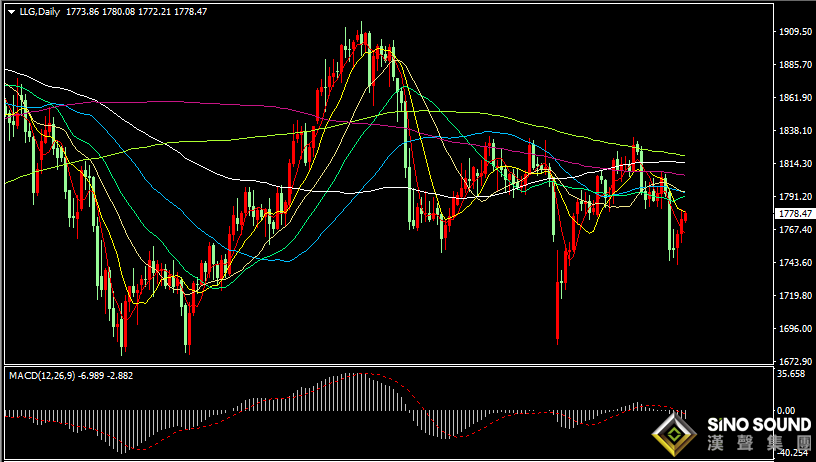Image resolution: width=816 pixels, height=462 pixels.
Task: Click the OHLC values 1773.86 1780.08 text
Action: pyautogui.click(x=100, y=11)
